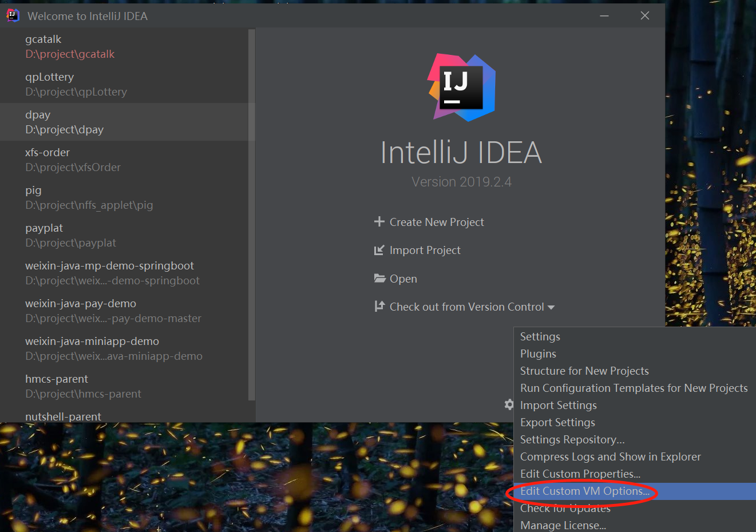This screenshot has height=532, width=756.
Task: Click the Open project link
Action: point(403,279)
